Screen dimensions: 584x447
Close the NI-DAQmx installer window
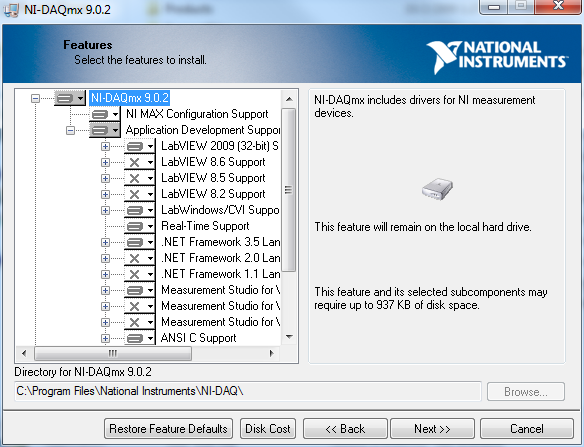(558, 6)
